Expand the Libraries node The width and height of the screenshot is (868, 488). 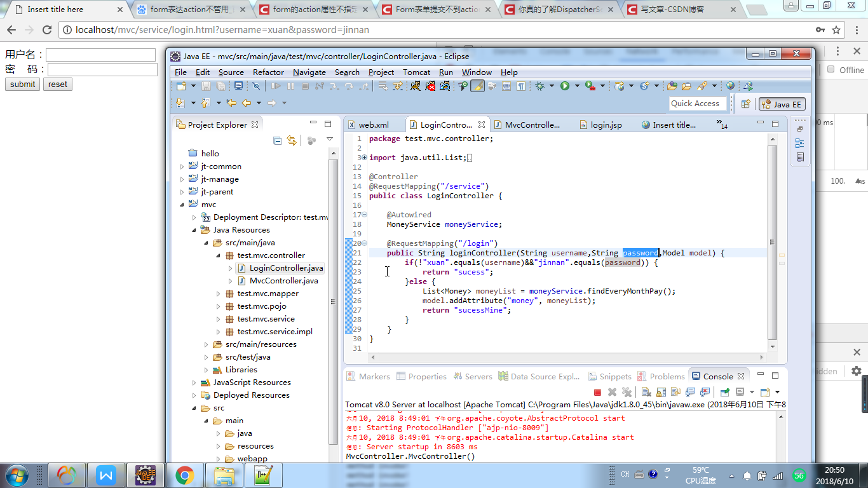(x=207, y=370)
